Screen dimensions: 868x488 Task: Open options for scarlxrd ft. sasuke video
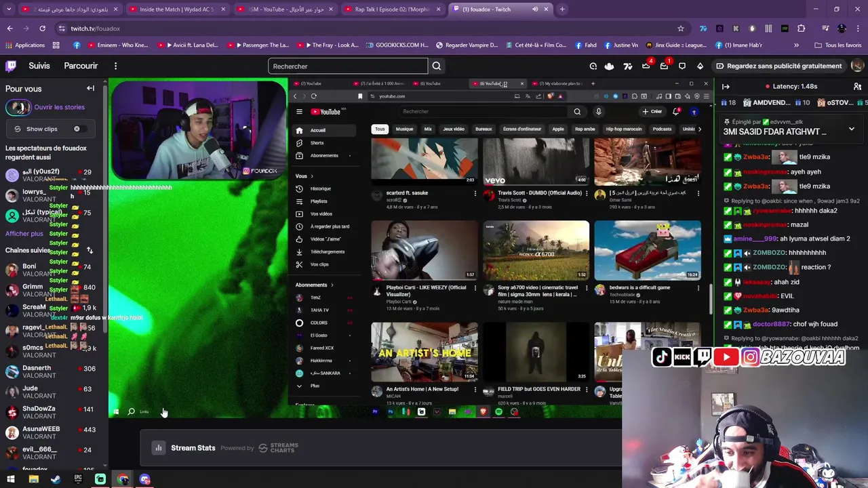point(475,194)
